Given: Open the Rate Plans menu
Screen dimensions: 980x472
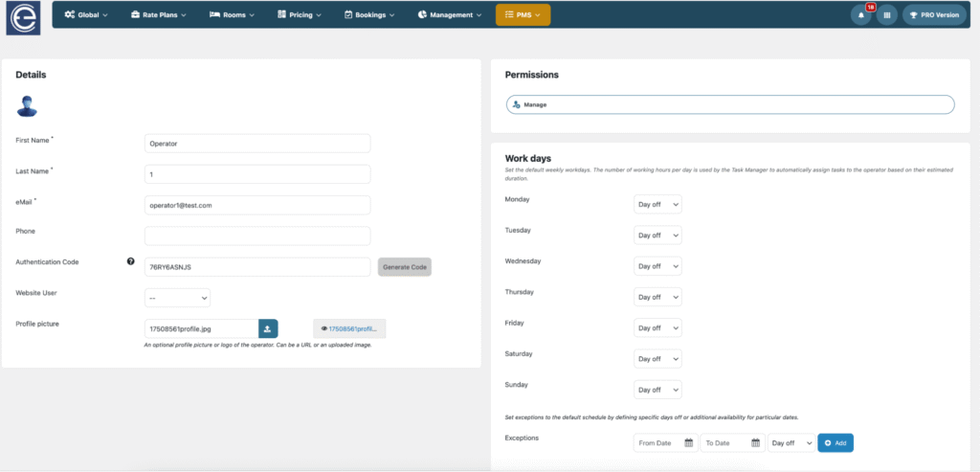Looking at the screenshot, I should [159, 15].
